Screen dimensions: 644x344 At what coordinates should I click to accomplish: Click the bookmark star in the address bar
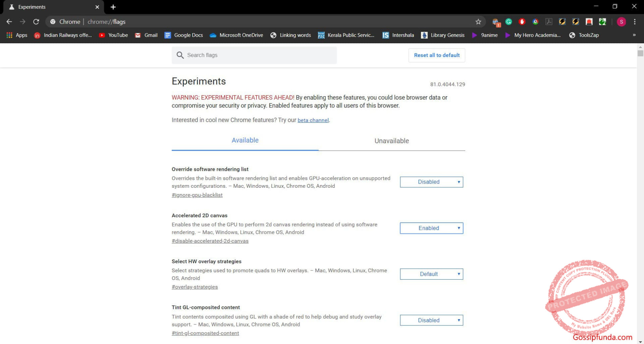478,21
